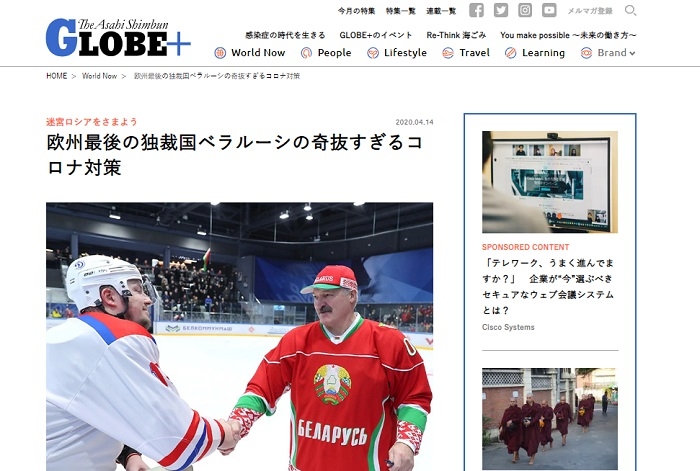
Task: Open the Facebook page icon
Action: 476,10
